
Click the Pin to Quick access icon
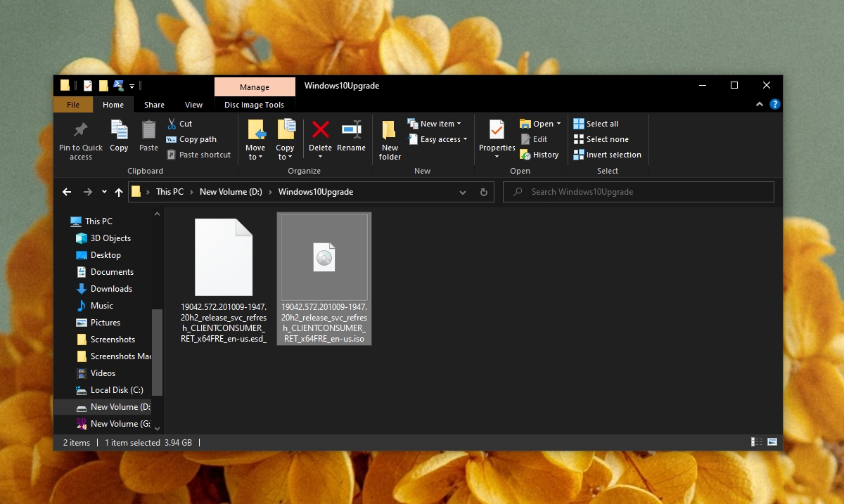point(80,130)
